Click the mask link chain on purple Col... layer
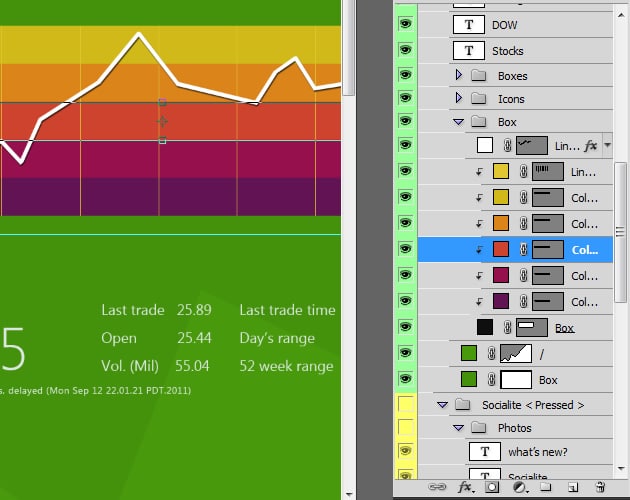 coord(523,301)
